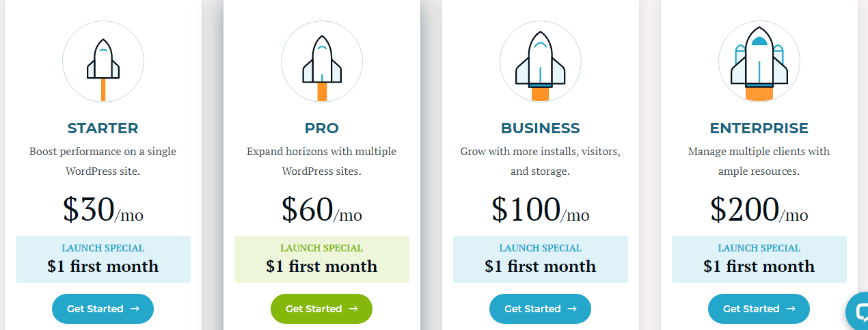The width and height of the screenshot is (868, 330).
Task: Click the BUSINESS plan title
Action: [x=541, y=128]
